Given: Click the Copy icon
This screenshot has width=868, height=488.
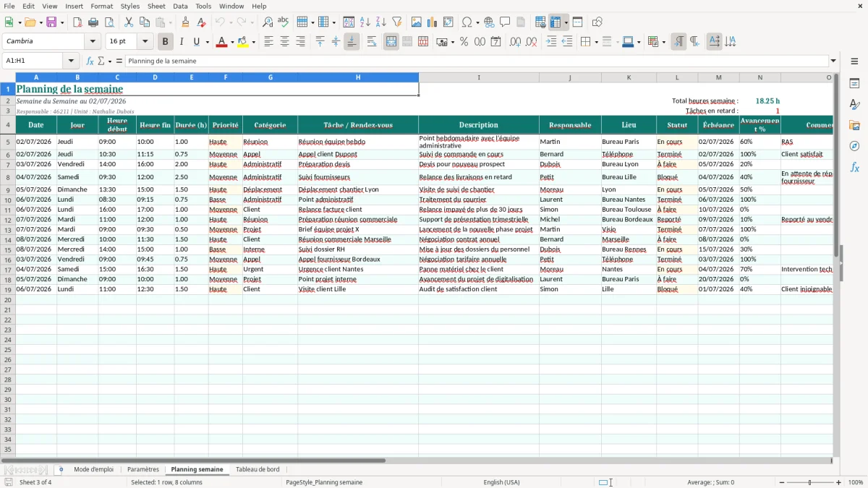Looking at the screenshot, I should click(x=145, y=22).
